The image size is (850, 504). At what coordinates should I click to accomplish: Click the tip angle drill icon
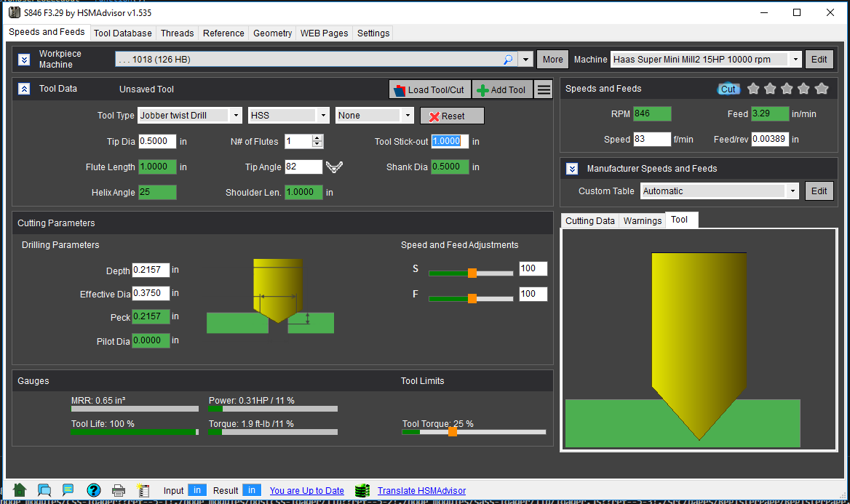pos(334,167)
